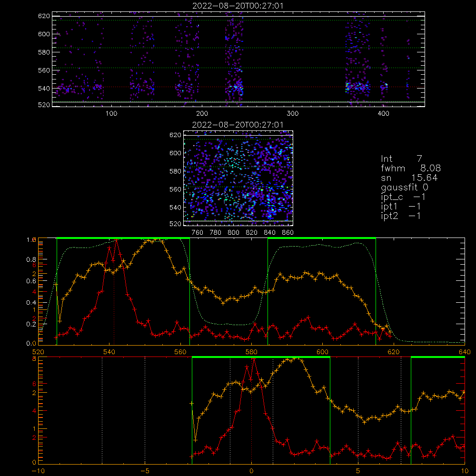Image resolution: width=476 pixels, height=476 pixels.
Task: Click the 300 tick label on top plot
Action: (x=293, y=114)
